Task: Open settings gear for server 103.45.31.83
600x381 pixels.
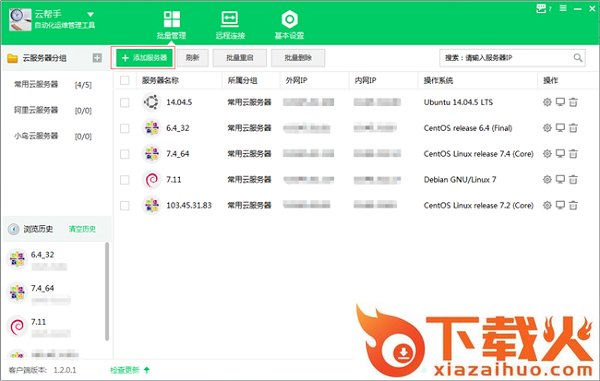Action: 547,205
